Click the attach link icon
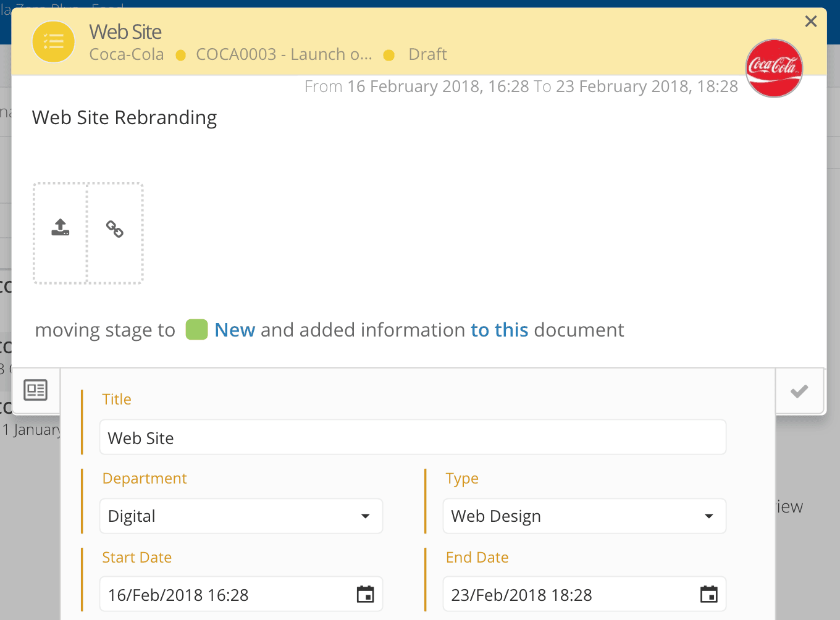 [115, 229]
